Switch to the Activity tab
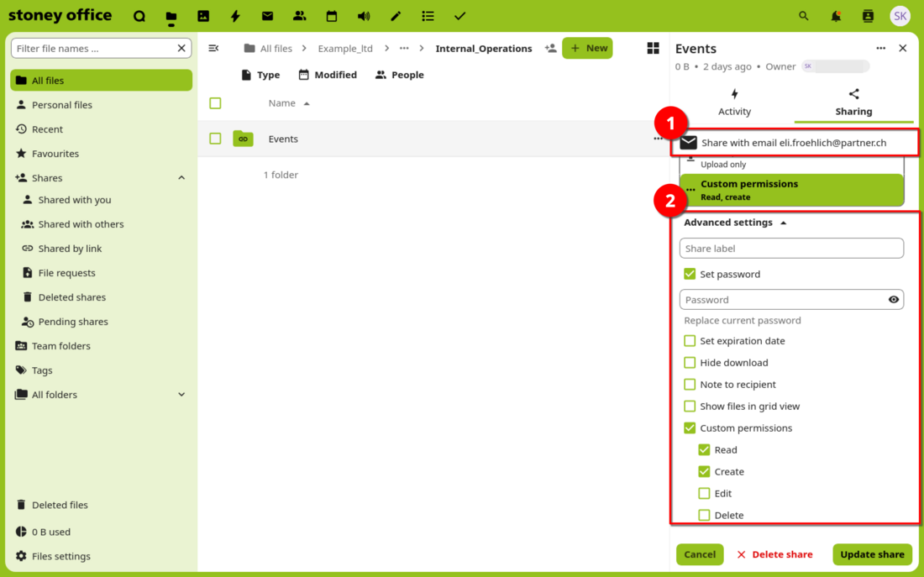924x577 pixels. (734, 102)
